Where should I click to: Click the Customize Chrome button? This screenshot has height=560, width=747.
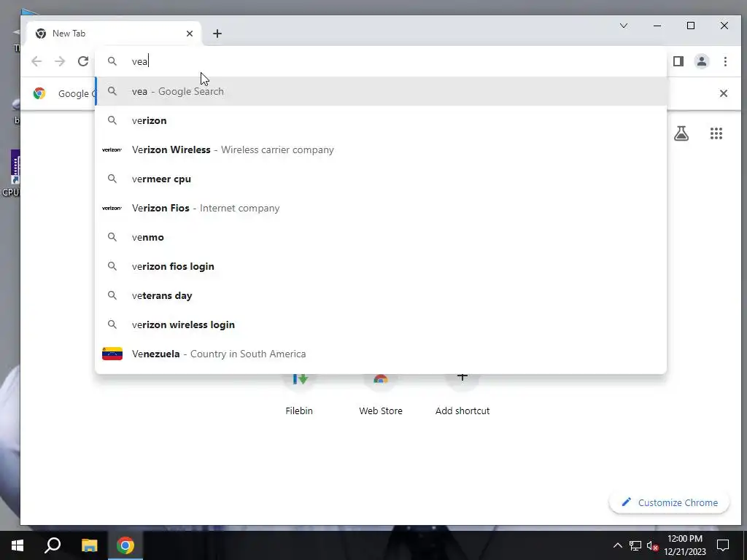pos(670,503)
